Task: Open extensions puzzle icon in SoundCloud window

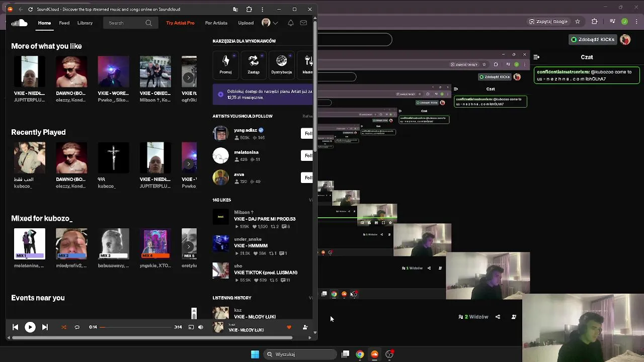Action: (249, 9)
